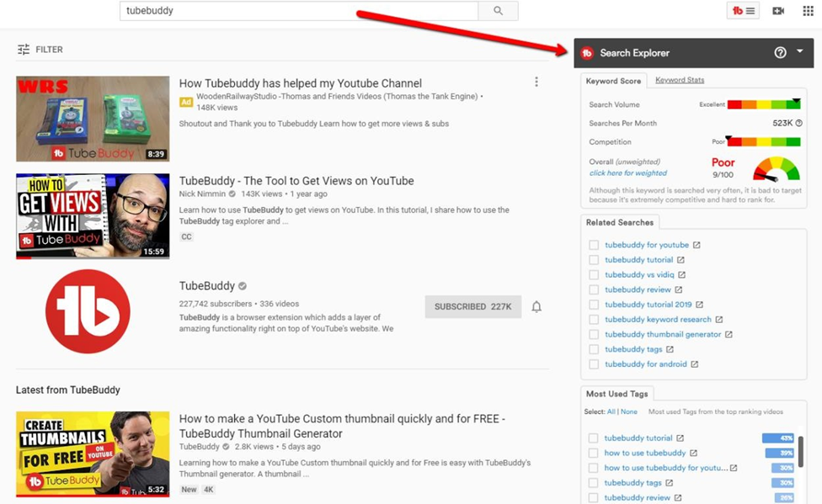The image size is (822, 504).
Task: Click 'tubebuddy thumbnail generator' related search text
Action: tap(663, 334)
